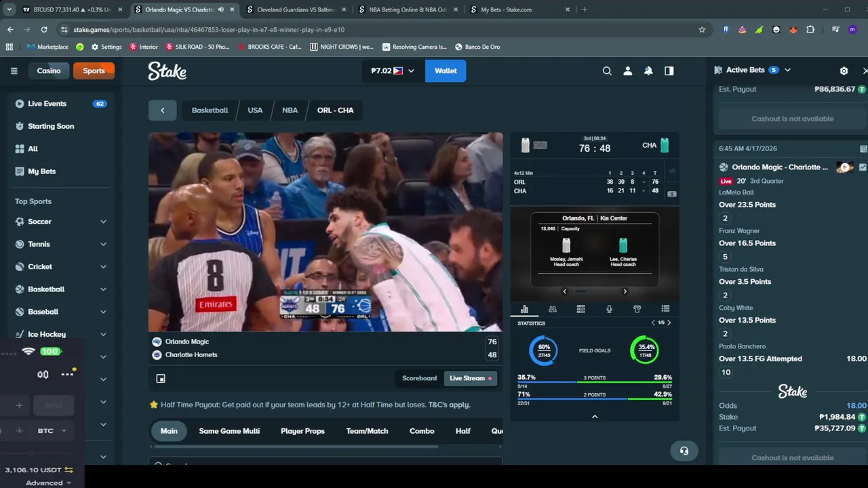This screenshot has height=488, width=868.
Task: Select Main market tab
Action: tap(169, 431)
